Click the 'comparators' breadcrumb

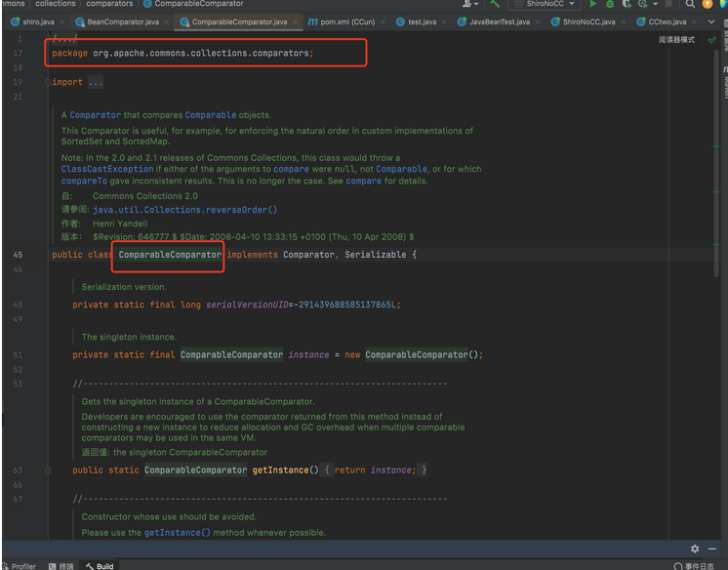pos(109,4)
